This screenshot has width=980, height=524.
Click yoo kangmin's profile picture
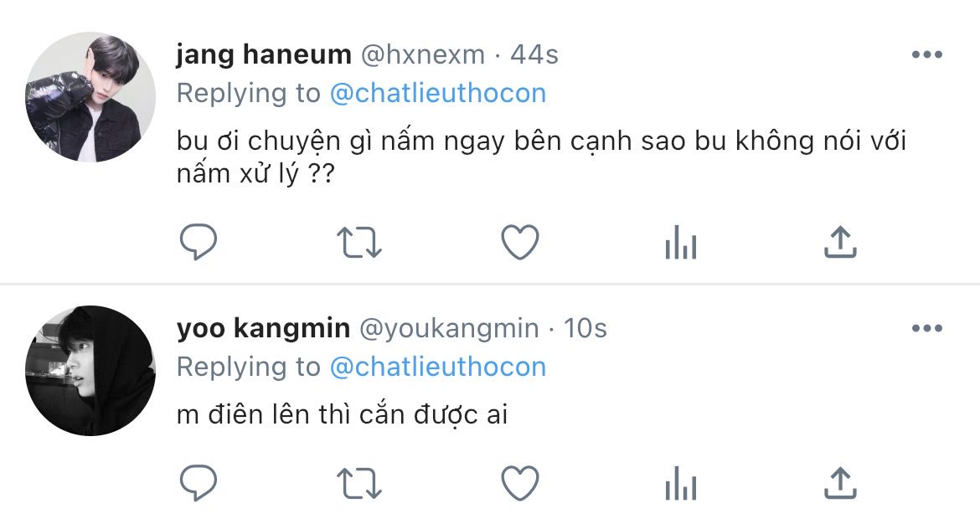(x=90, y=371)
